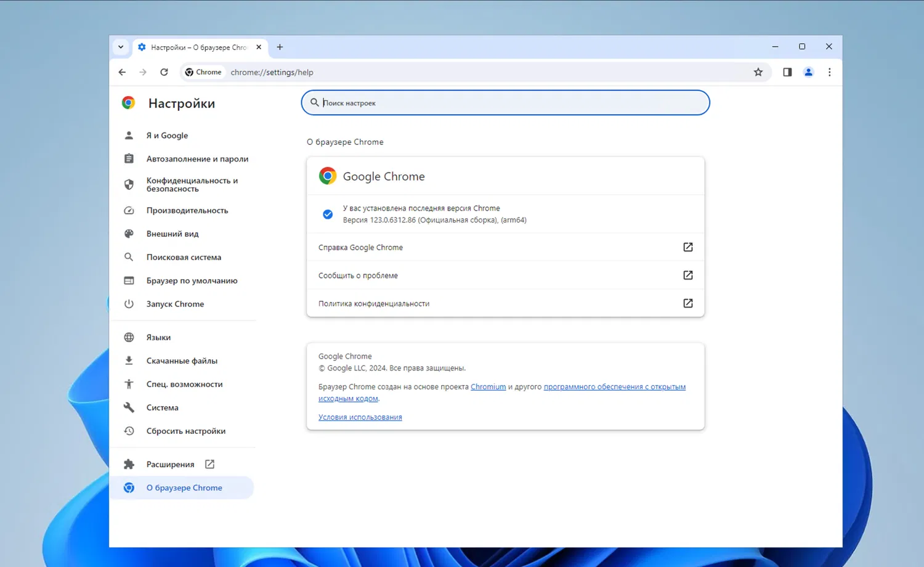Open Браузер по умолчанию section
The image size is (924, 567).
(192, 280)
